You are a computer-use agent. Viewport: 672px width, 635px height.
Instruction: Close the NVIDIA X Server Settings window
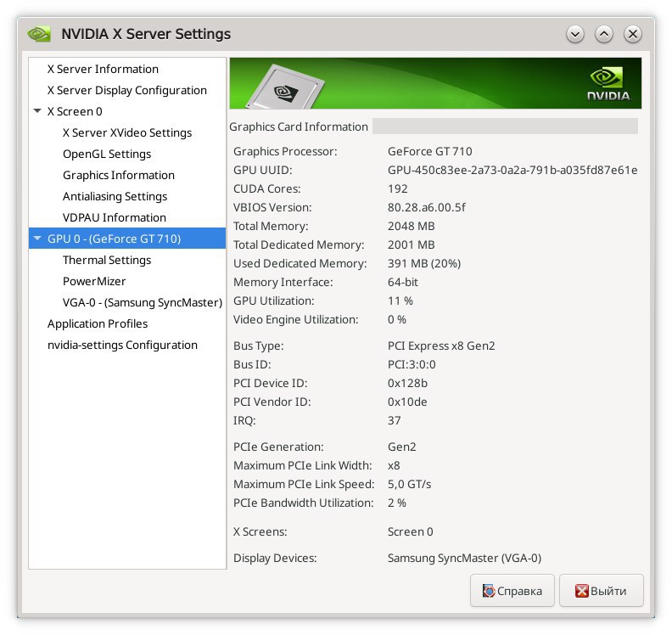[633, 34]
